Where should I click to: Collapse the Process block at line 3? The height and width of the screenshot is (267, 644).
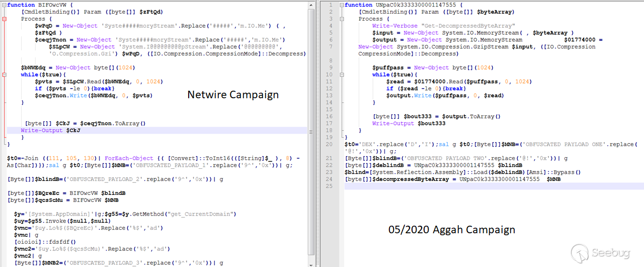coord(342,19)
